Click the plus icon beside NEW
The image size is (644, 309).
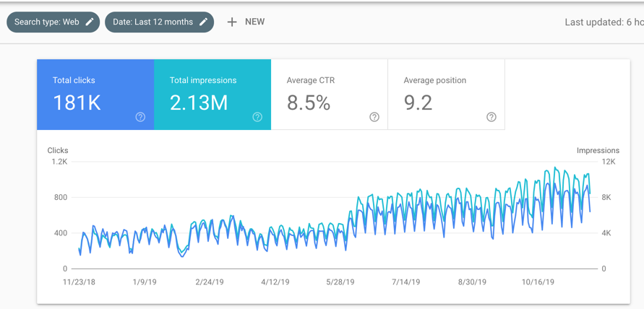[x=232, y=22]
